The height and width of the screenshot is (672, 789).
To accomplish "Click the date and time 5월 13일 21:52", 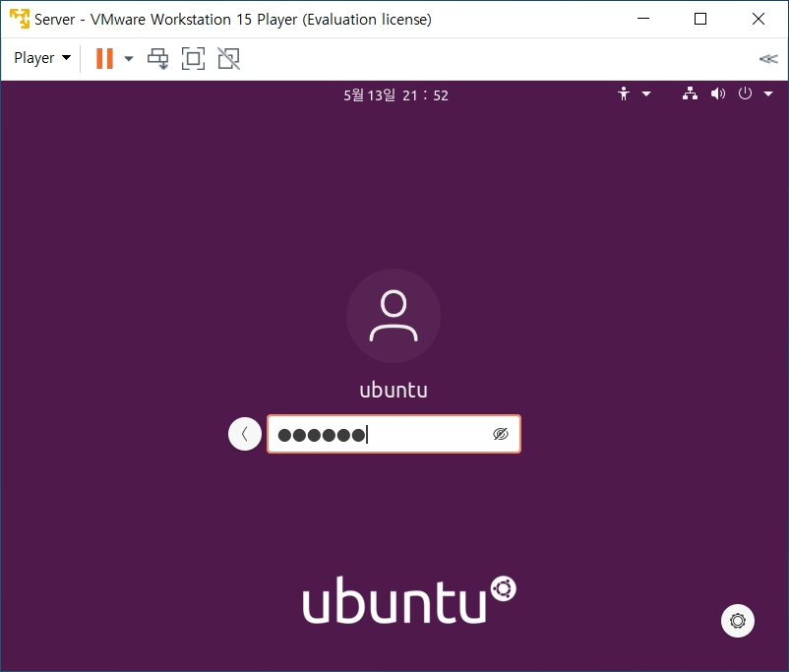I will (x=395, y=95).
